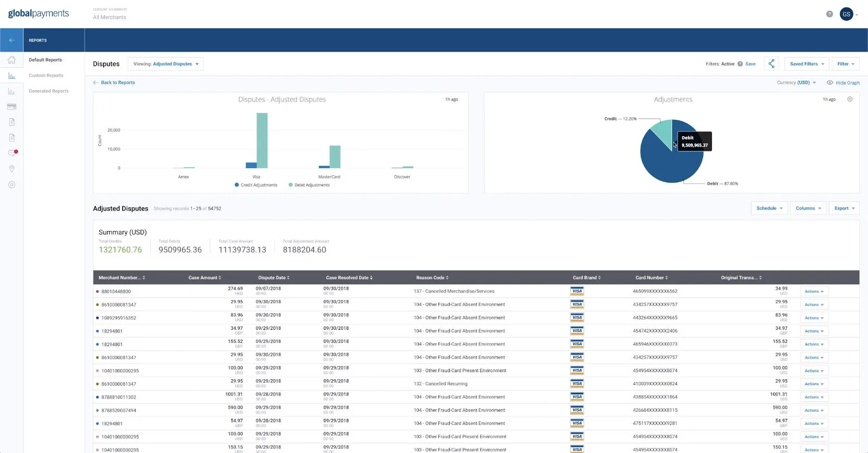
Task: Open the Schedule dropdown
Action: pyautogui.click(x=769, y=208)
